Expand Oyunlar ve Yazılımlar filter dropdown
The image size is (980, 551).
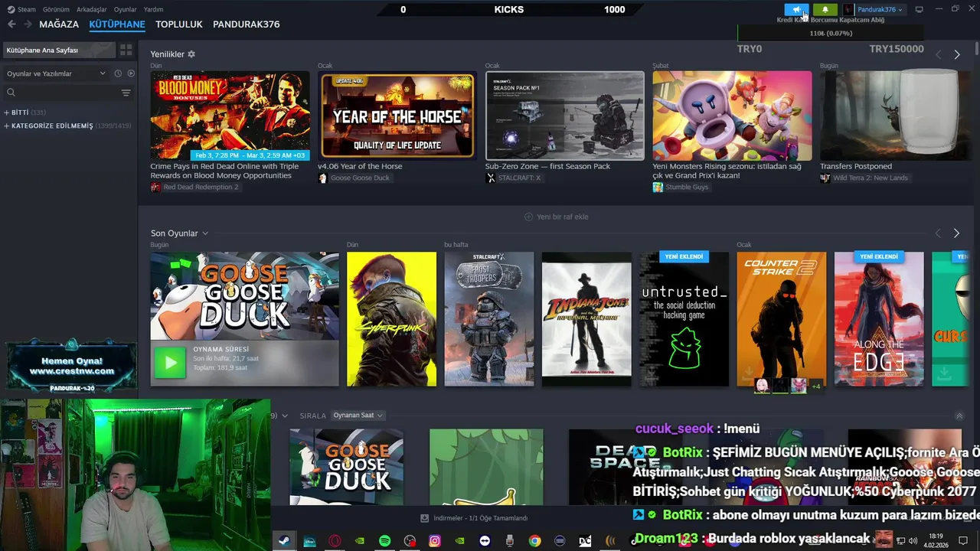tap(57, 73)
